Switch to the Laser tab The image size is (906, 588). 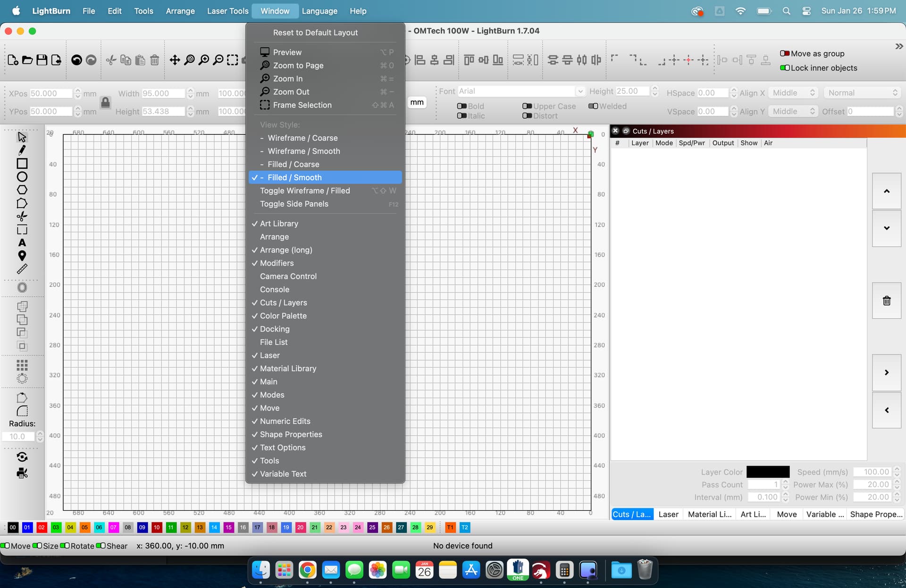[668, 514]
